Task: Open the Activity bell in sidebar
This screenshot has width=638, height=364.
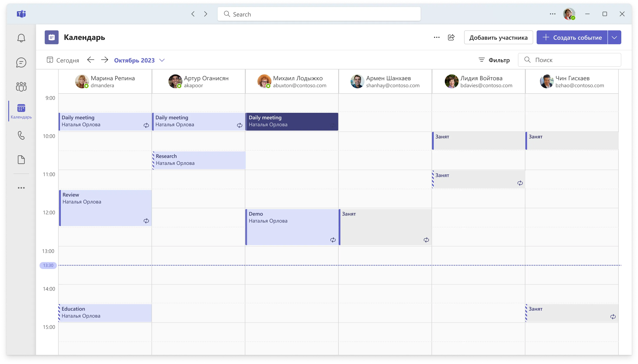Action: click(21, 38)
